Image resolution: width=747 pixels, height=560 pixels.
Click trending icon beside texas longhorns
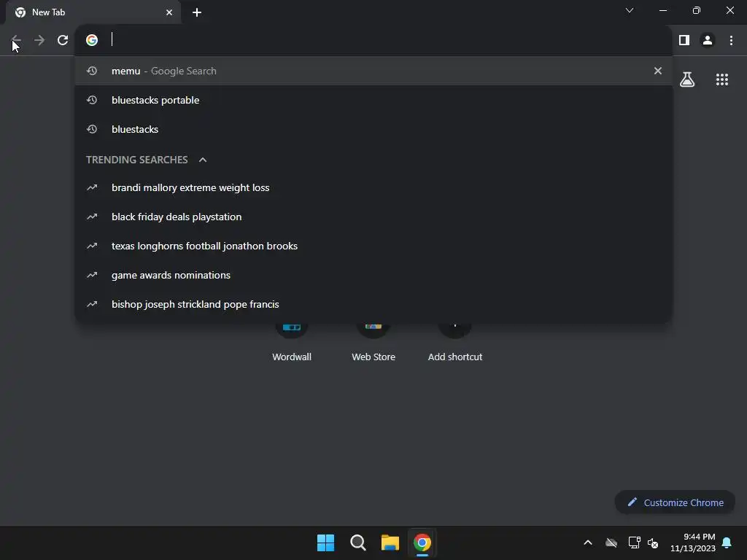click(92, 246)
